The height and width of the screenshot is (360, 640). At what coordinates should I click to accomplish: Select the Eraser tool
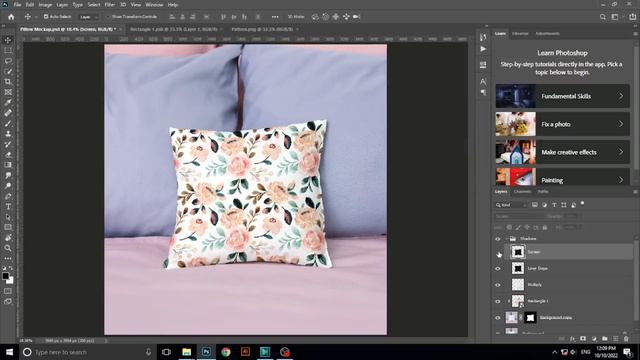click(8, 155)
